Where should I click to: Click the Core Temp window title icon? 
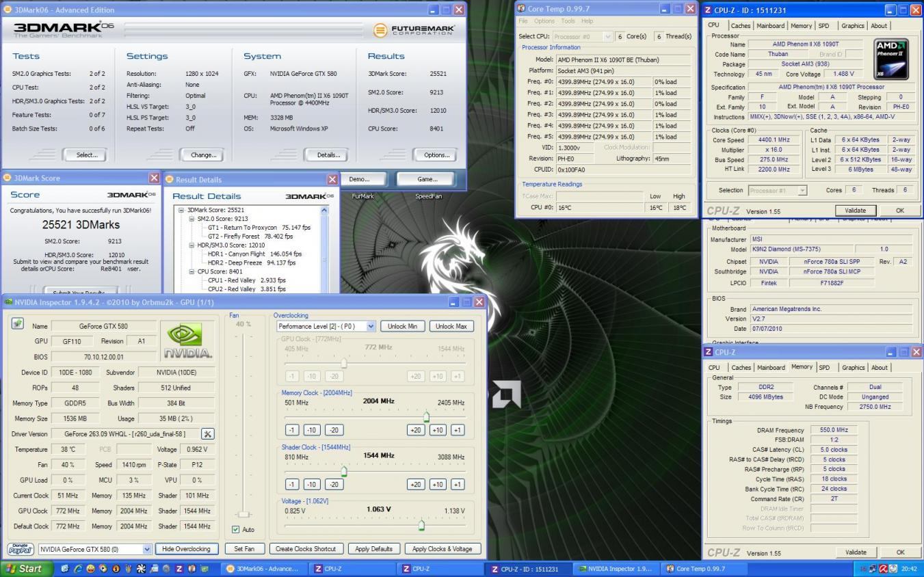522,9
